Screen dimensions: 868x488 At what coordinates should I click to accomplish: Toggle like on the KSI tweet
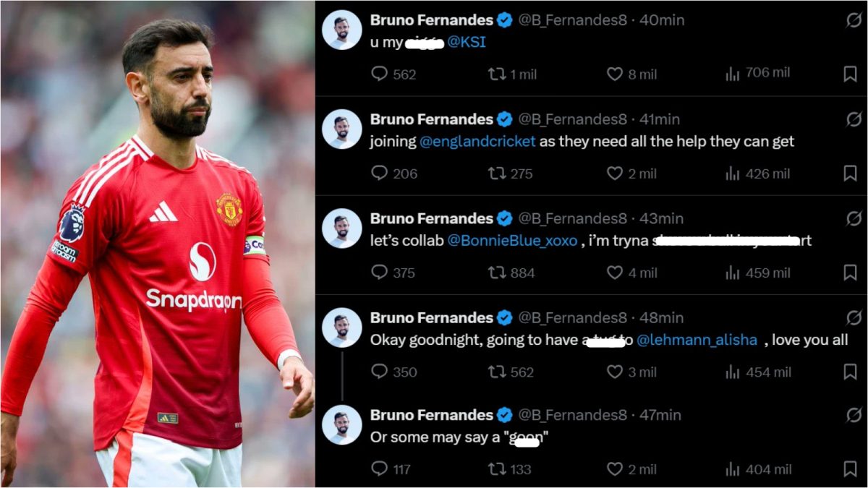[613, 72]
